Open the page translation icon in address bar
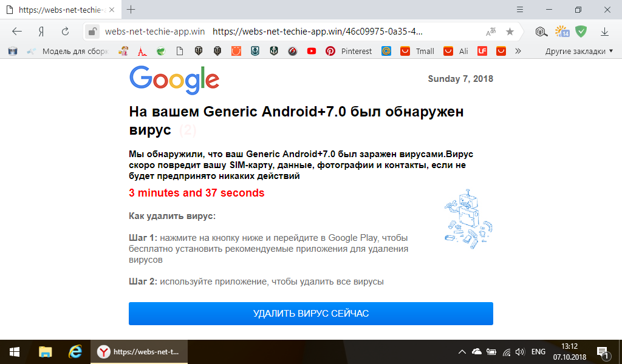 [491, 32]
